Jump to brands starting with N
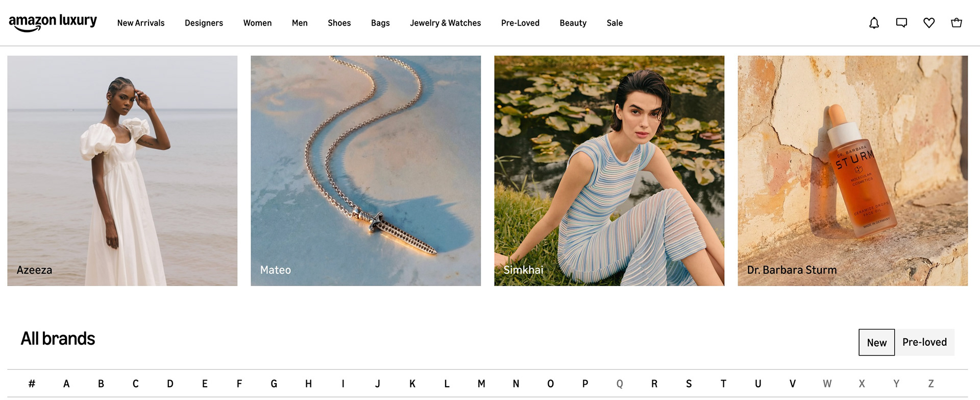This screenshot has width=980, height=400. (516, 384)
